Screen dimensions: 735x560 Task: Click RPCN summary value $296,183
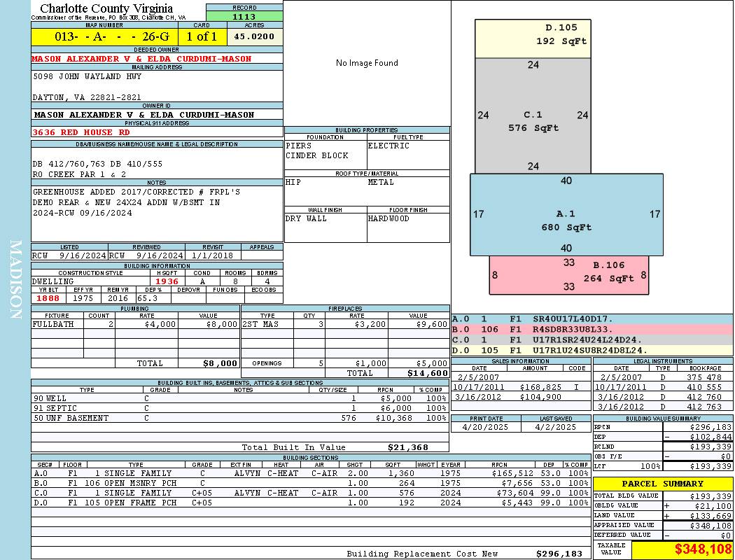710,428
